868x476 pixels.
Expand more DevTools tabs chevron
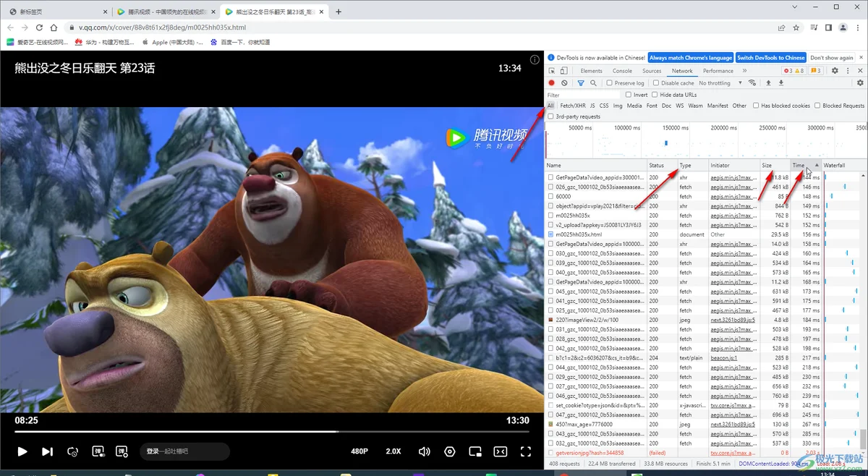[744, 71]
